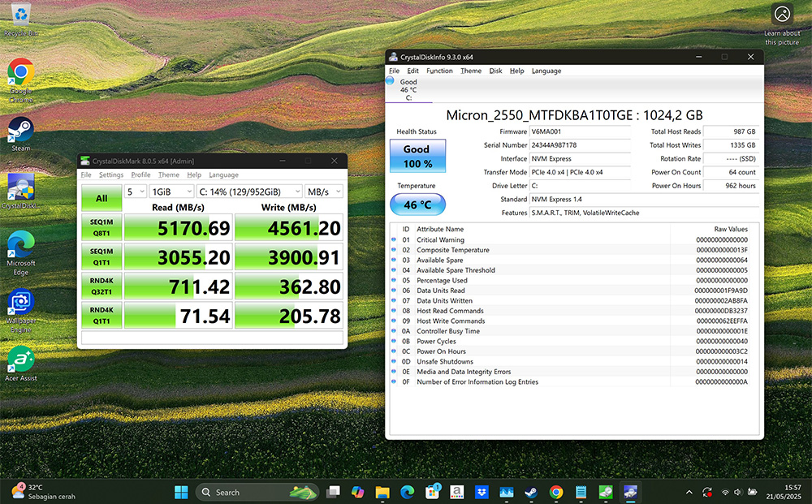Click the taskbar Search box
Viewport: 812px width, 504px height.
(244, 492)
